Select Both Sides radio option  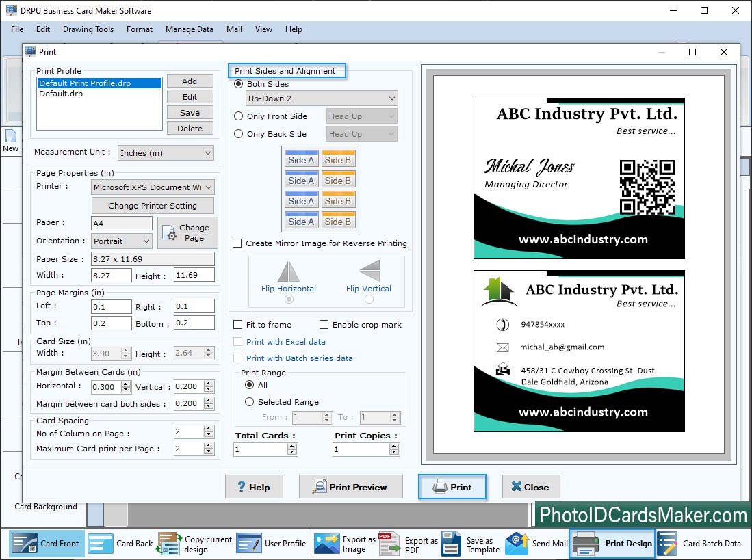238,84
